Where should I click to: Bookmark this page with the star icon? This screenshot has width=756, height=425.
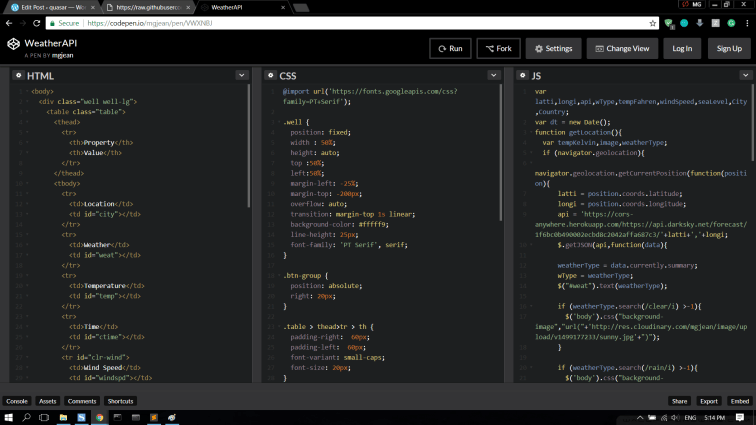pos(653,22)
